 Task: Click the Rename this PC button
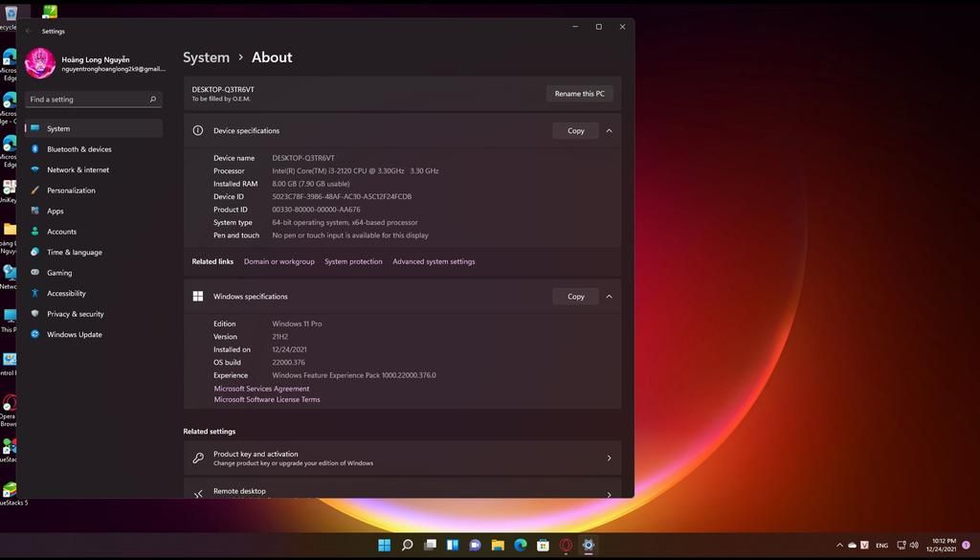(x=579, y=94)
